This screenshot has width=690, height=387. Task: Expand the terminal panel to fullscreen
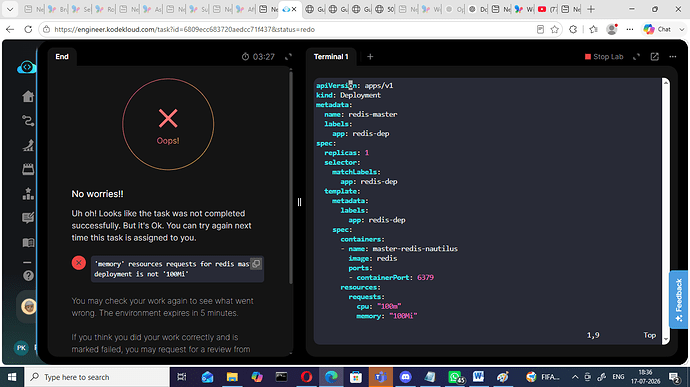pyautogui.click(x=636, y=57)
